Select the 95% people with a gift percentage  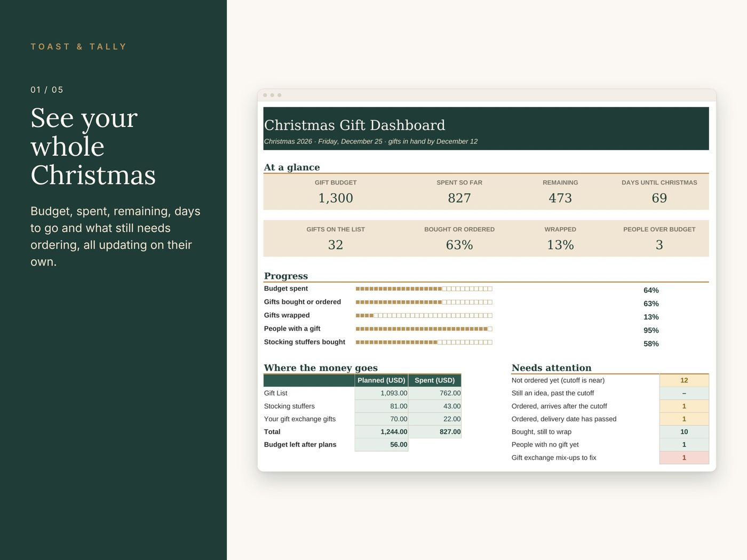651,330
